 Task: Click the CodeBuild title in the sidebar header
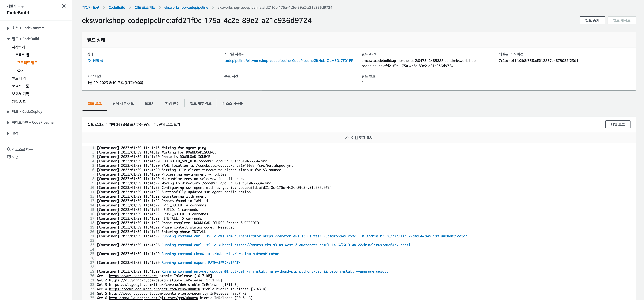pos(18,13)
